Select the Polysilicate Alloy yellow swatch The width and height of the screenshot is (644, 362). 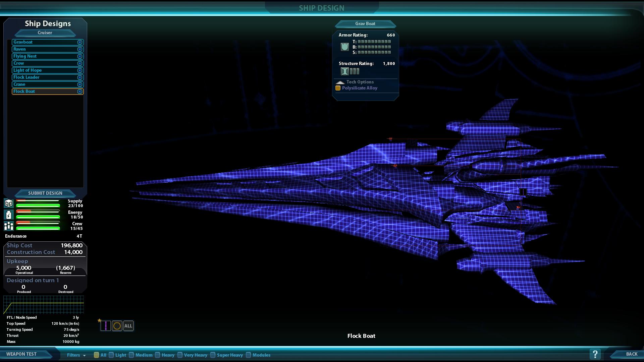pos(338,88)
